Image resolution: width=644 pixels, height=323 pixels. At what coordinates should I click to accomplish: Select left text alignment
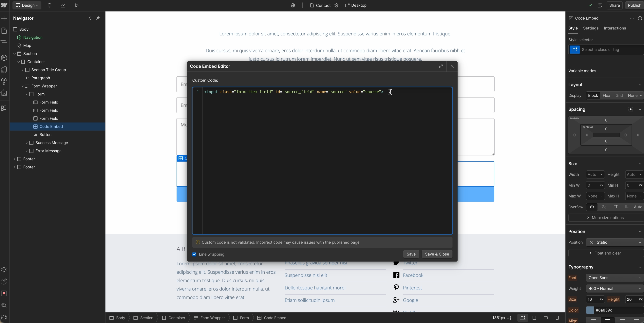point(593,321)
